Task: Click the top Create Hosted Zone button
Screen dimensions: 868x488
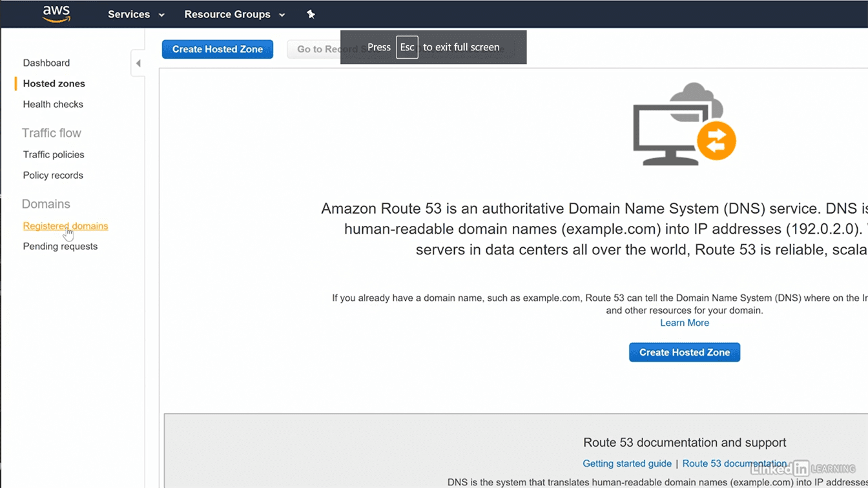Action: (x=217, y=49)
